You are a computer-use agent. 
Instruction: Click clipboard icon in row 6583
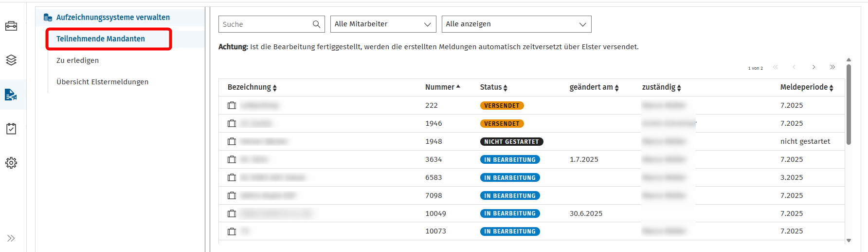point(232,177)
